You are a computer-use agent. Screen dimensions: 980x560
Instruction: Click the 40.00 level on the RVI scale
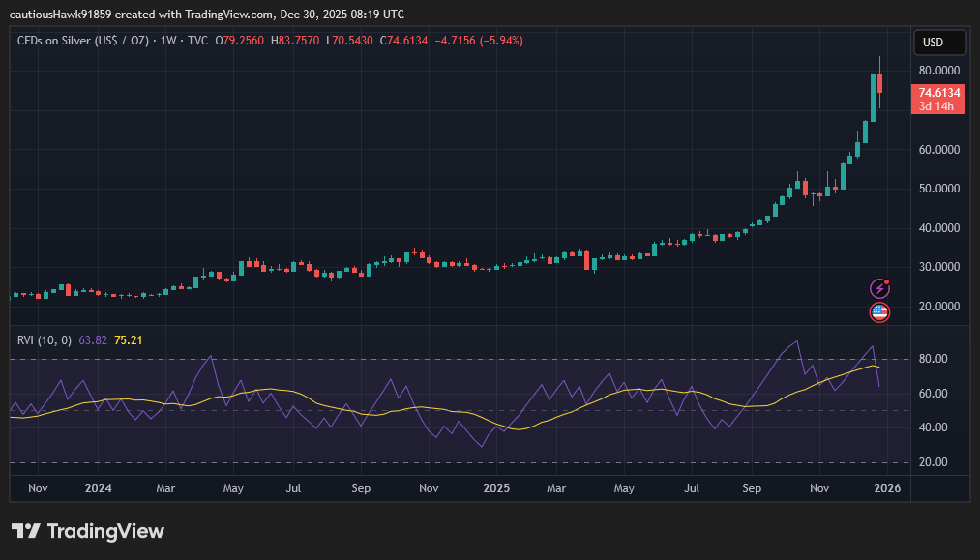click(x=931, y=427)
